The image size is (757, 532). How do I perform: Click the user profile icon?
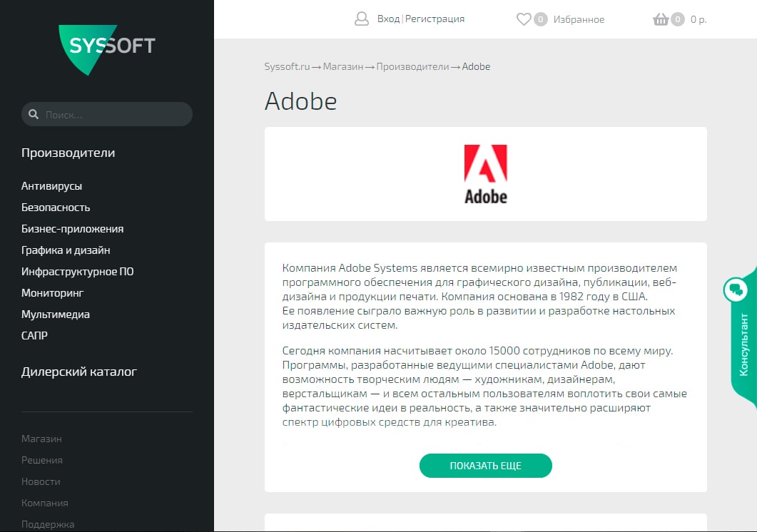[x=362, y=19]
